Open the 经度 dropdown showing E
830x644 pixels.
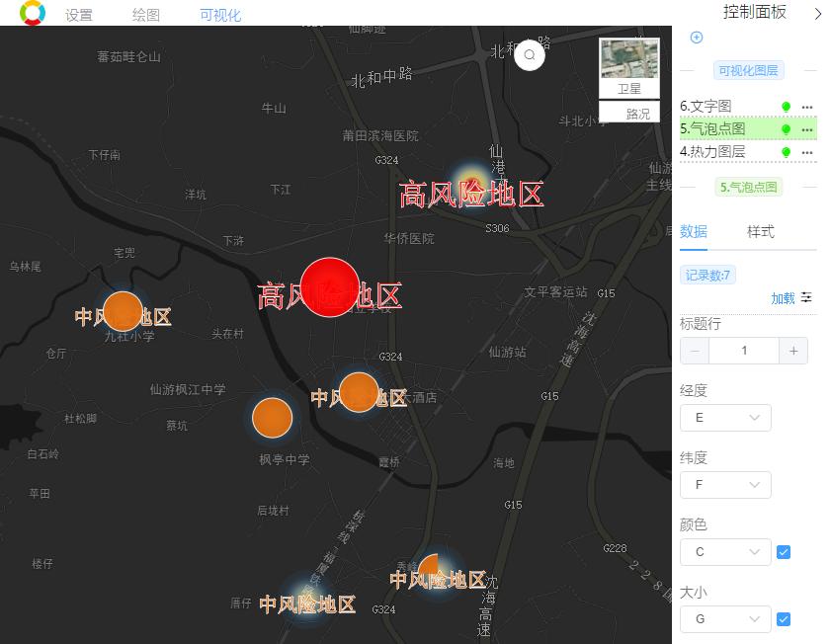[x=725, y=418]
